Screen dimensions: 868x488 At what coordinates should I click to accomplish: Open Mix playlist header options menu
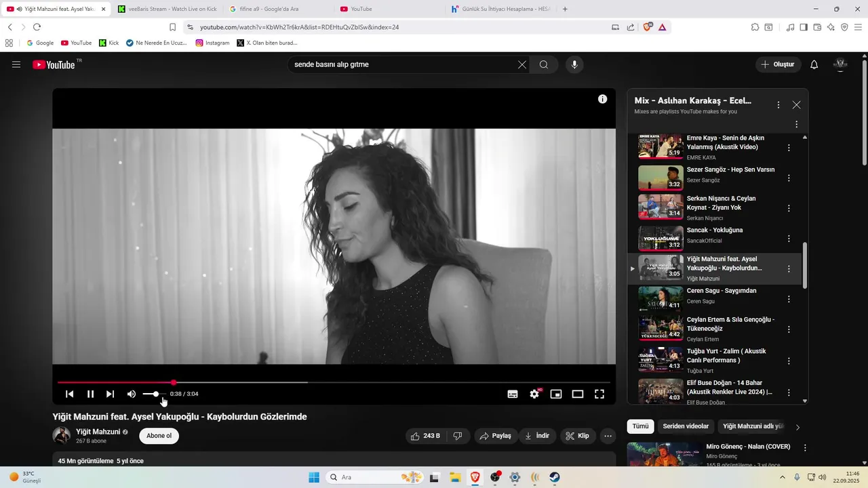coord(778,105)
